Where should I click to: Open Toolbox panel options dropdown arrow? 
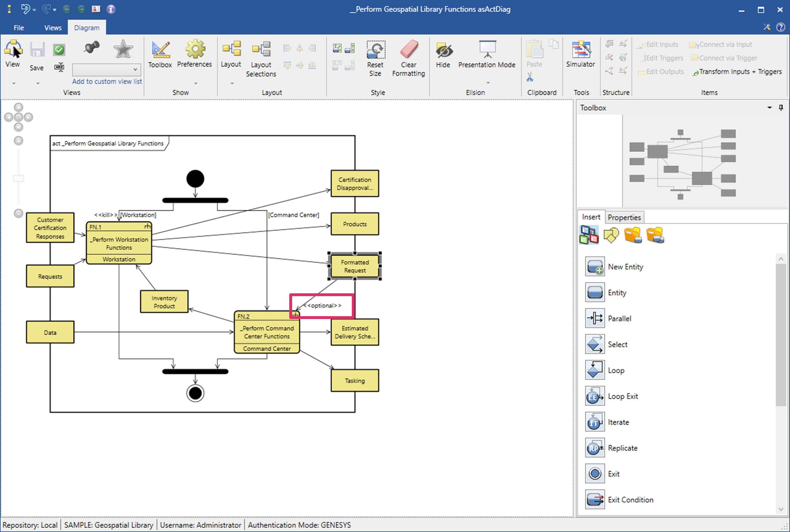(x=769, y=108)
